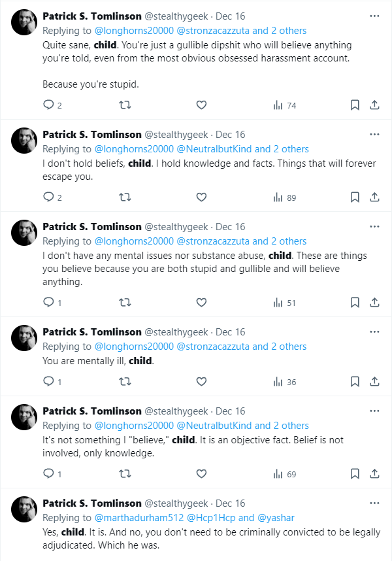392x561 pixels.
Task: Click @yashar mention in last tweet
Action: click(x=276, y=518)
